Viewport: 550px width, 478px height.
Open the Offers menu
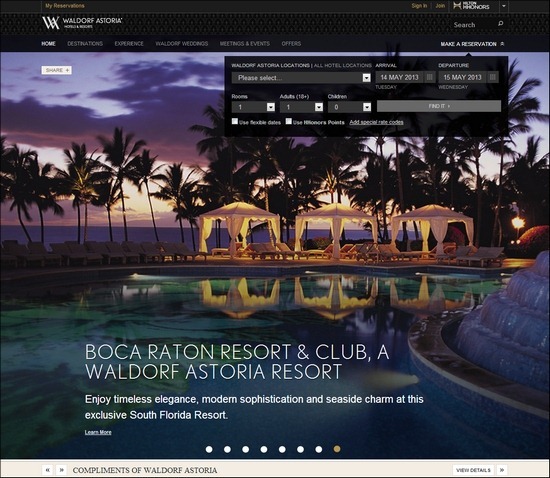[x=291, y=44]
